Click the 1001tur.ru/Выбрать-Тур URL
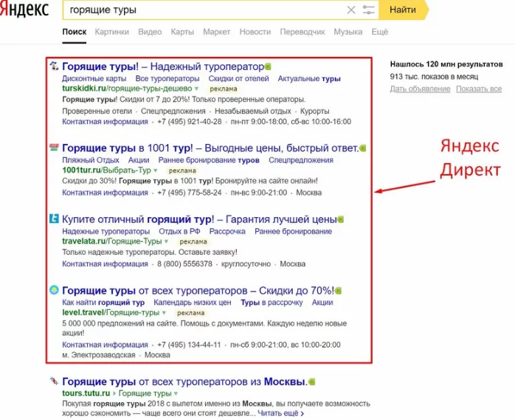 pyautogui.click(x=107, y=171)
